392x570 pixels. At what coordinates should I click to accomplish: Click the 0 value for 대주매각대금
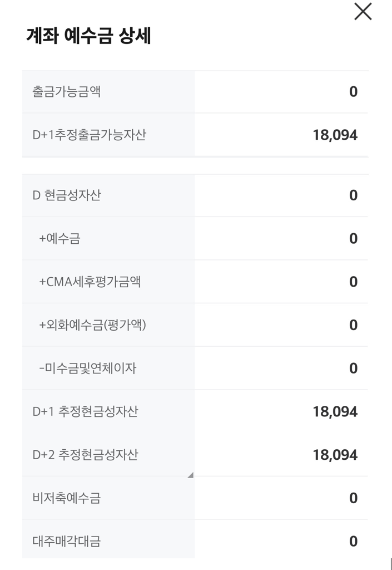click(x=353, y=541)
